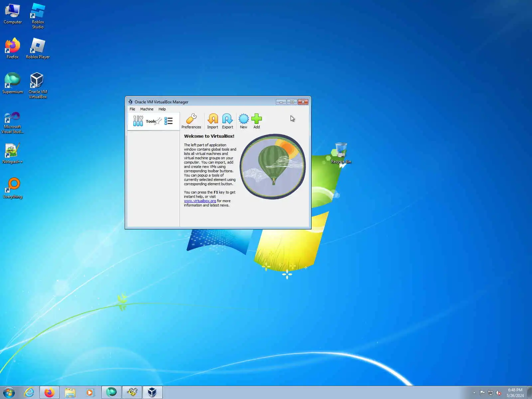Screen dimensions: 532x399
Task: Click the bee icon on the taskbar
Action: pos(132,392)
